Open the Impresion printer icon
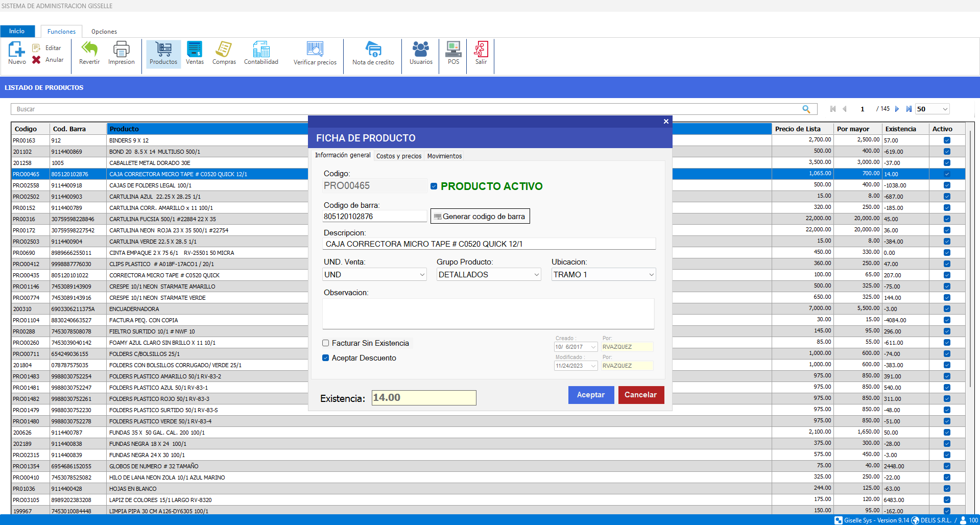Screen dimensions: 980x525 point(121,50)
